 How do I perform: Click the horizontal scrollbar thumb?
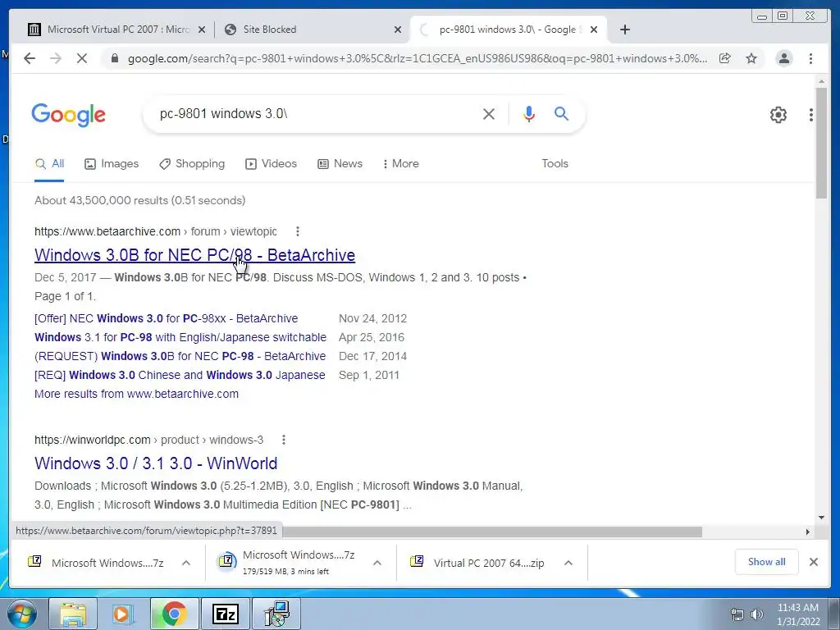[x=492, y=532]
